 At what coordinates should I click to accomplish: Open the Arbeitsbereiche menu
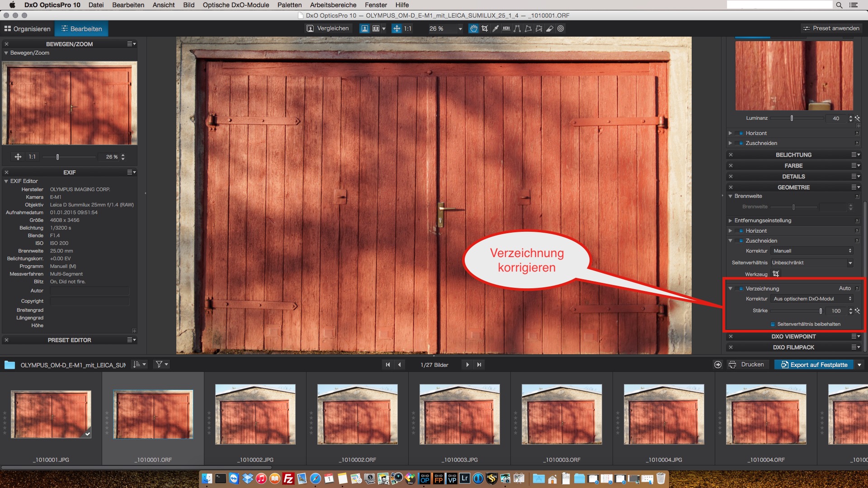point(333,5)
